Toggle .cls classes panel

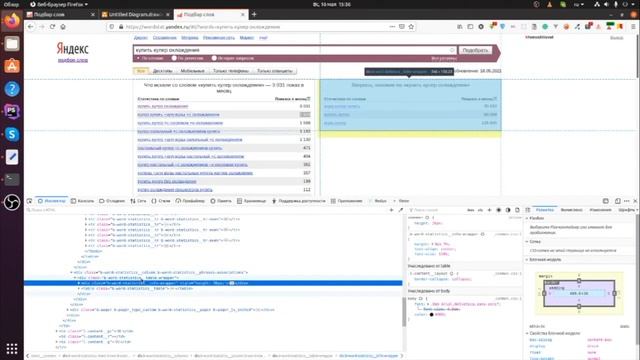coord(480,210)
